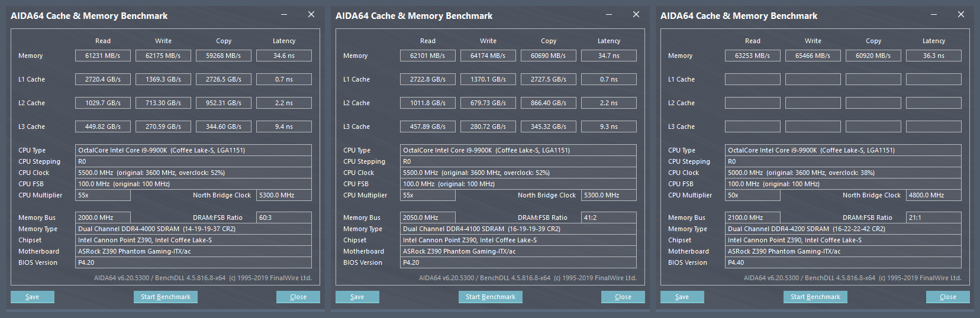
Task: Click Save in the DDR4-4100 benchmark window
Action: pyautogui.click(x=357, y=297)
